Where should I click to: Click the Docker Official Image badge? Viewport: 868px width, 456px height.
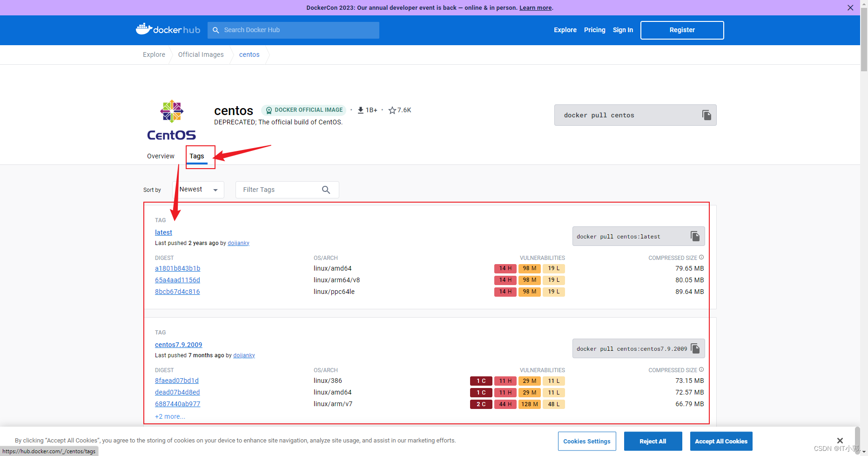coord(304,110)
